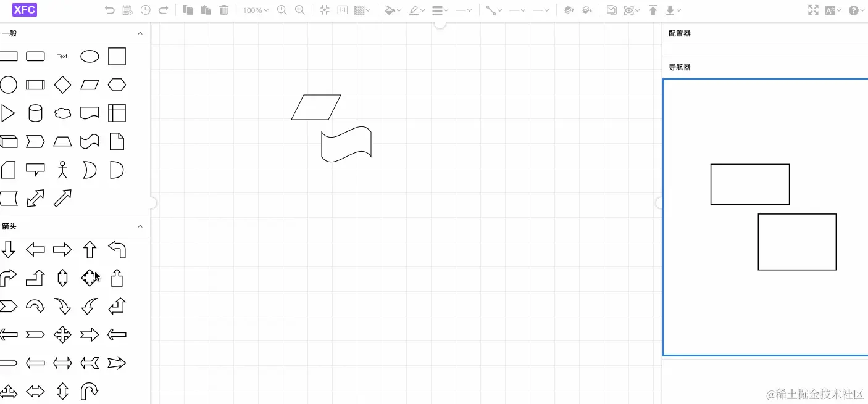868x404 pixels.
Task: Click the To Front arrow icon
Action: tap(652, 10)
